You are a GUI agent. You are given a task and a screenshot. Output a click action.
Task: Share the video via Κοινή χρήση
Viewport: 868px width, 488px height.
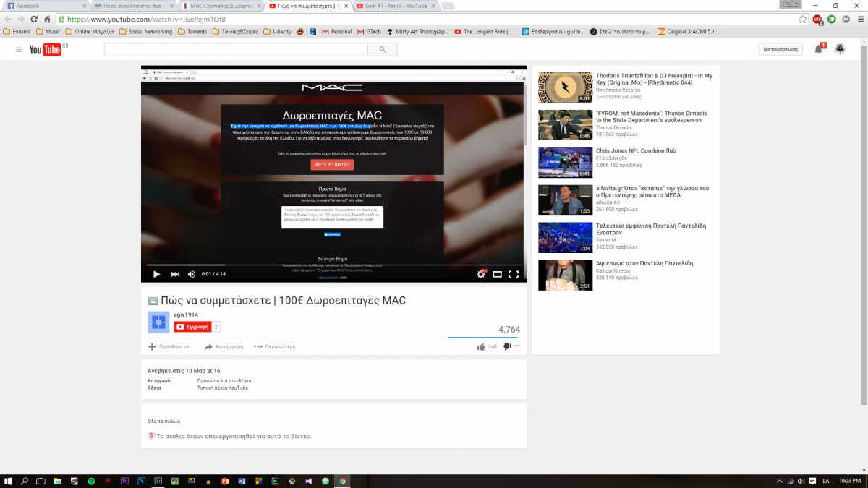(x=224, y=347)
